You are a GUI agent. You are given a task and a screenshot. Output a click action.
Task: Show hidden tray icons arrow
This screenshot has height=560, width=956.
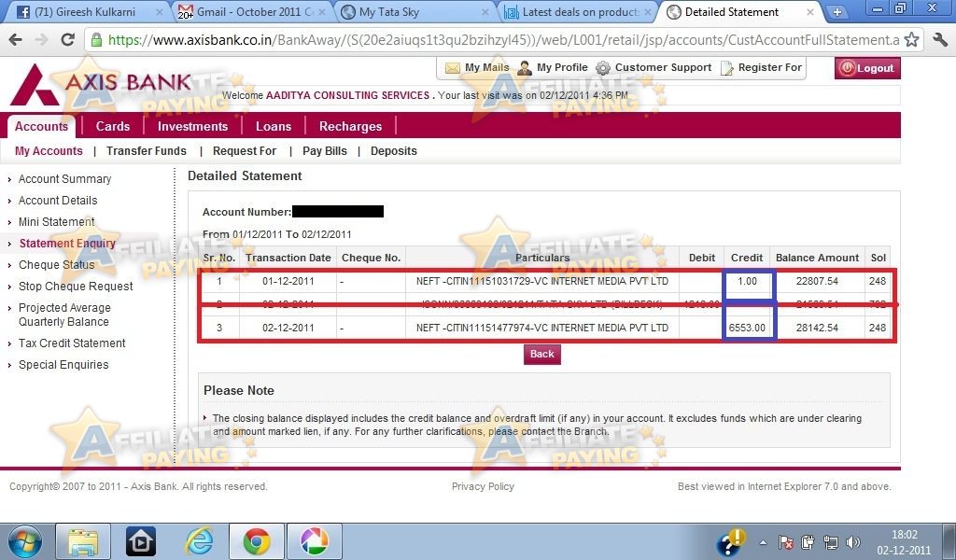[x=763, y=542]
